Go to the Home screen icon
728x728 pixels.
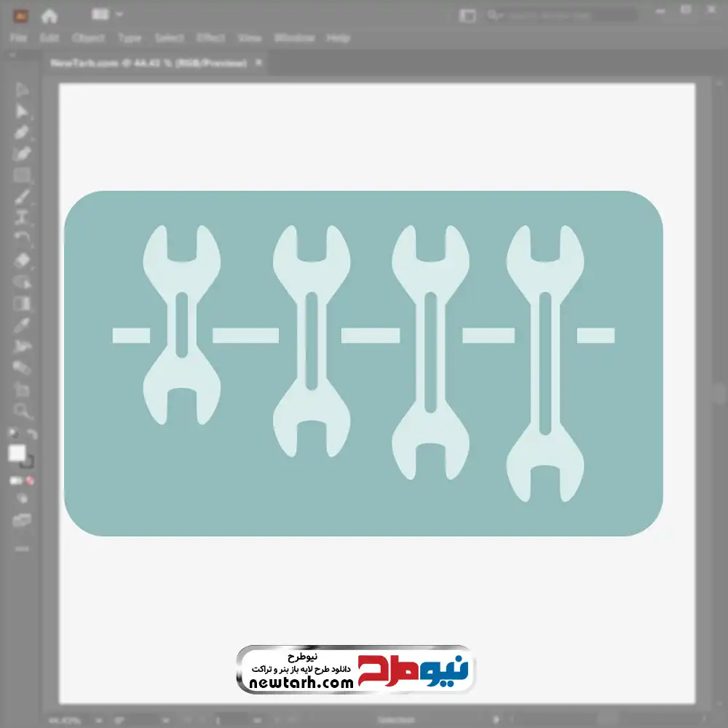(x=49, y=15)
